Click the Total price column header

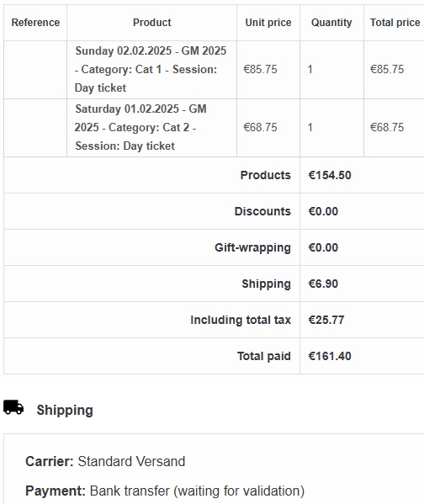coord(395,23)
